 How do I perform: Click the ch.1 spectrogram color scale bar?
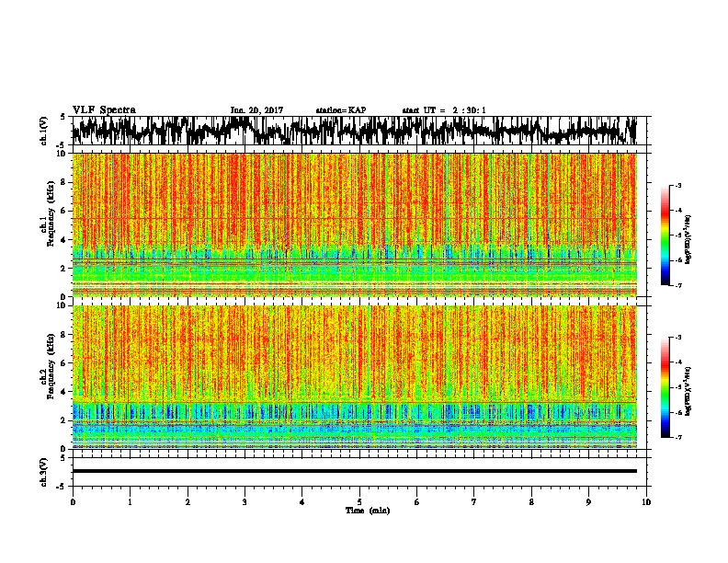click(x=665, y=236)
